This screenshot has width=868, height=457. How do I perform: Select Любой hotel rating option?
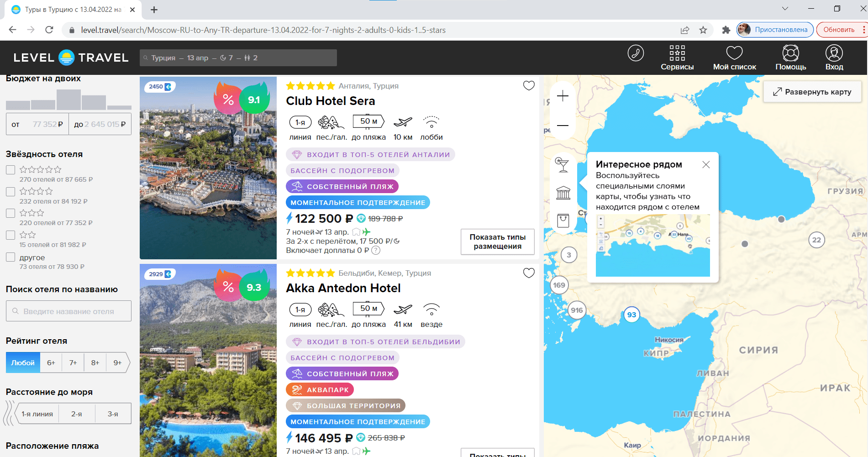pos(23,362)
